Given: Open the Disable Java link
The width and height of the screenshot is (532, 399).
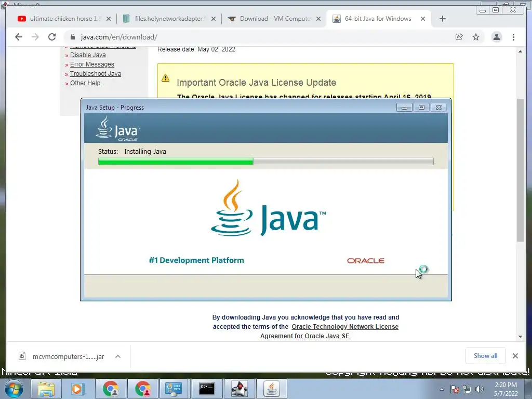Looking at the screenshot, I should (88, 55).
